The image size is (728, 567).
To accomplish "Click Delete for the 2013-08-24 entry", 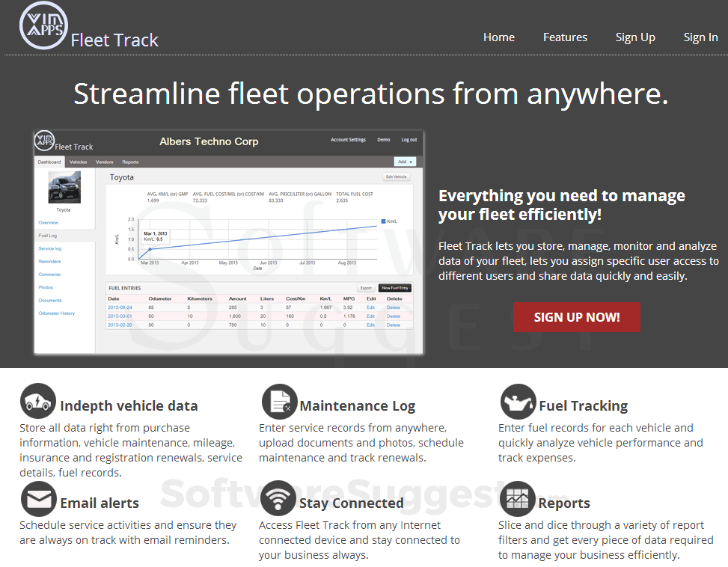I will (394, 307).
